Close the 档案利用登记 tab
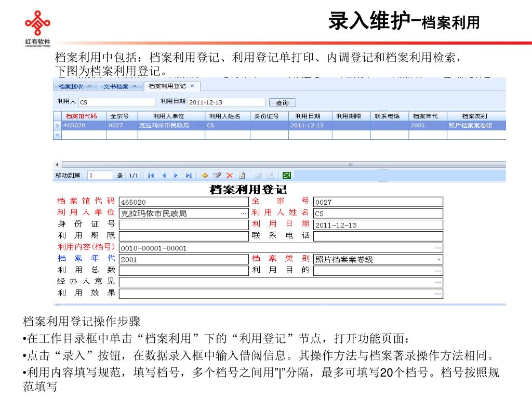The width and height of the screenshot is (532, 399). pos(192,86)
